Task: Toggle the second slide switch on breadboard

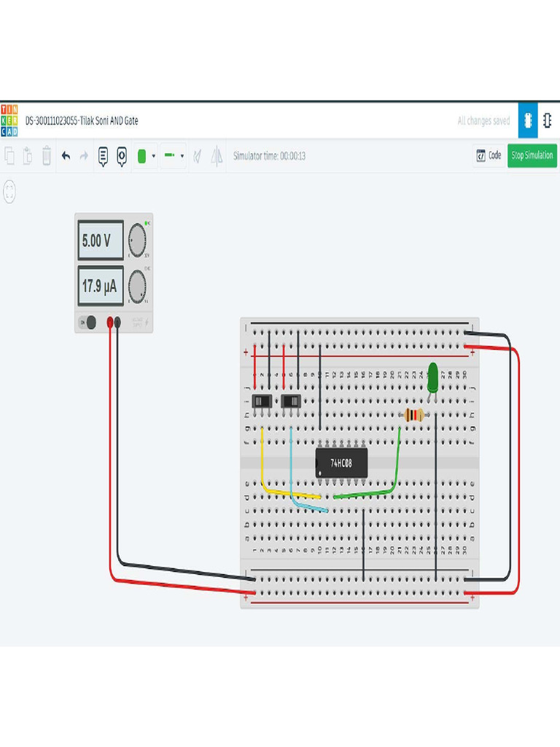Action: pos(291,401)
